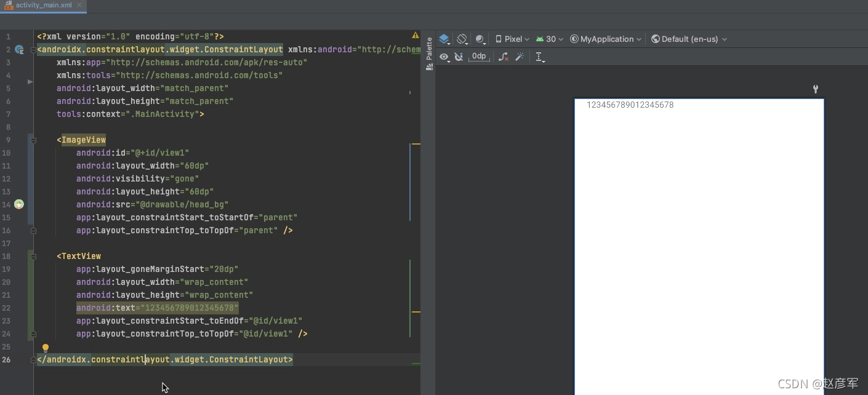Click the ImageView tag name
Screen dimensions: 868x395
tap(84, 140)
